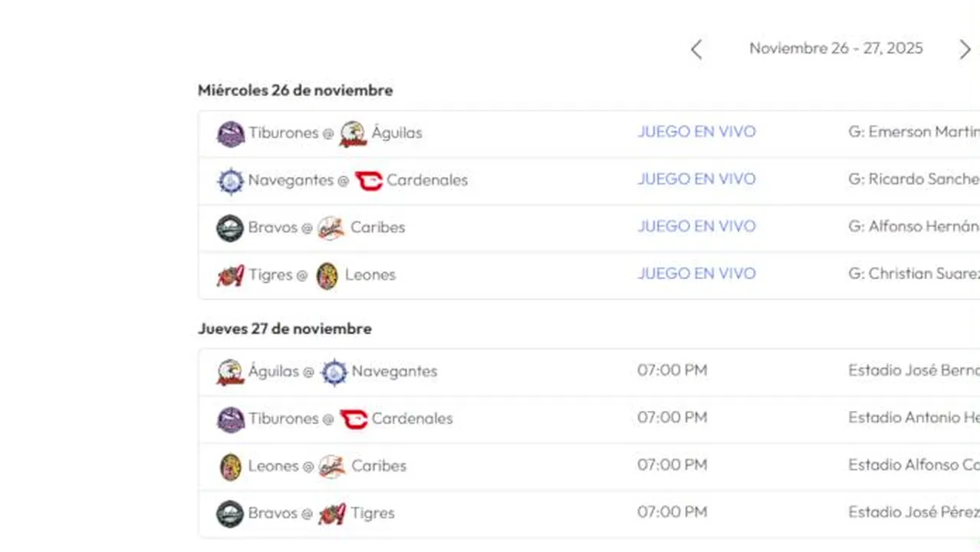Click Bravos logo in Bravos @ Tigres row

[230, 514]
